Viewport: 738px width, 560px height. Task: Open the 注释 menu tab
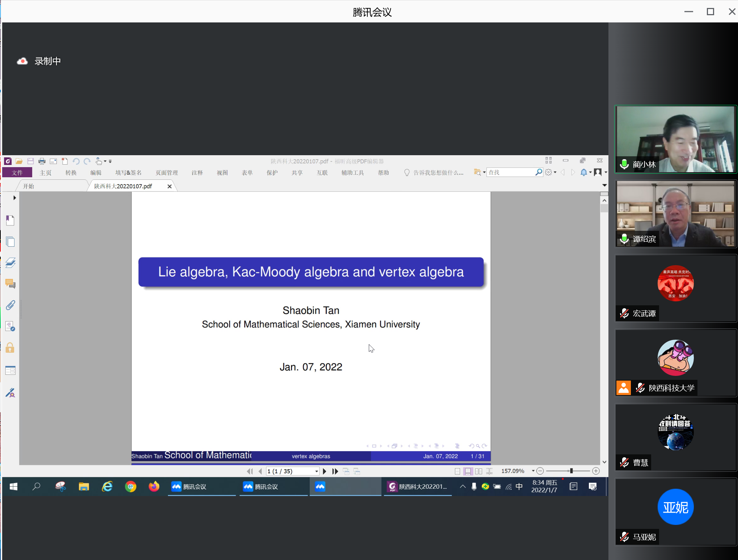pyautogui.click(x=197, y=173)
